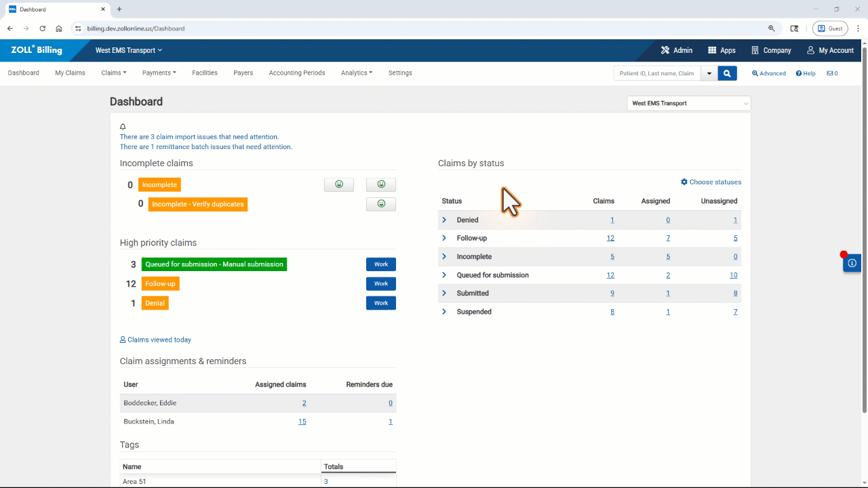Open search type dropdown arrow

[709, 73]
